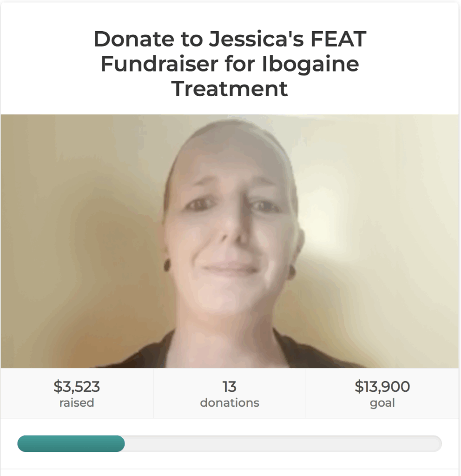This screenshot has height=476, width=461.
Task: Select the $3,523 raised amount
Action: [77, 386]
